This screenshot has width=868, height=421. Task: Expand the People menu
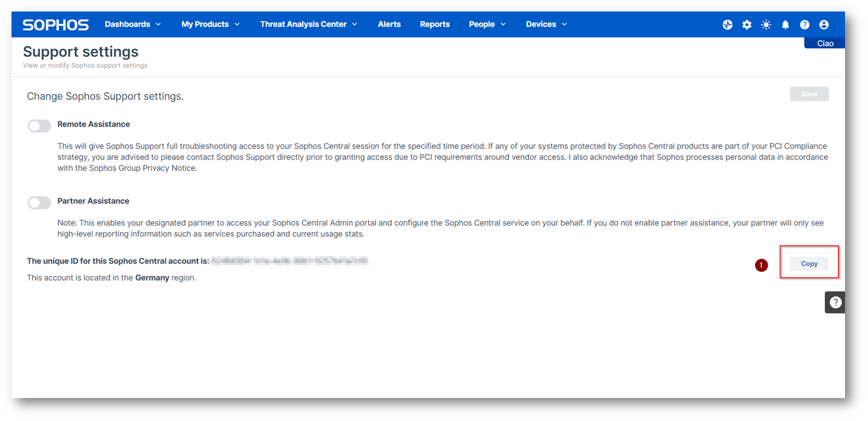pos(487,24)
